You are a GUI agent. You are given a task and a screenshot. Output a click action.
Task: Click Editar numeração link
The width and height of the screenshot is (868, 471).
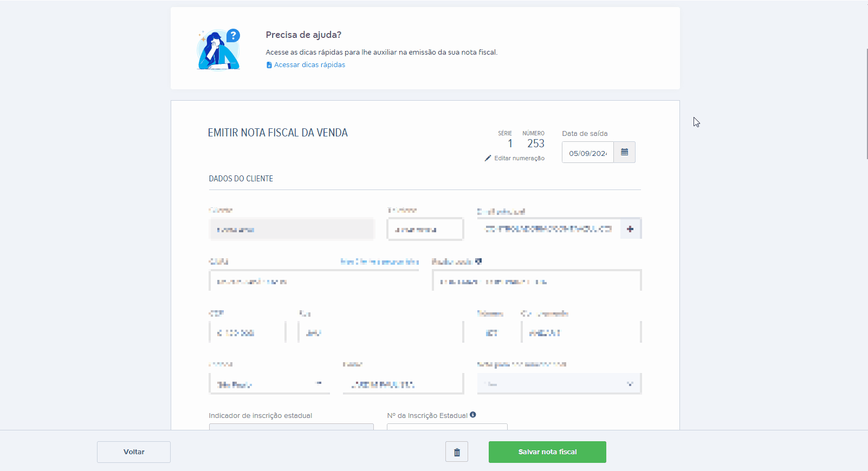tap(519, 158)
